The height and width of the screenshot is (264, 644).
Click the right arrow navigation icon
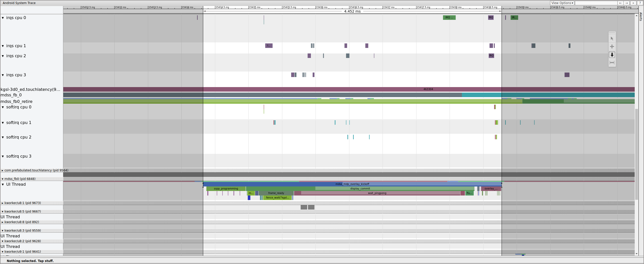pos(627,3)
